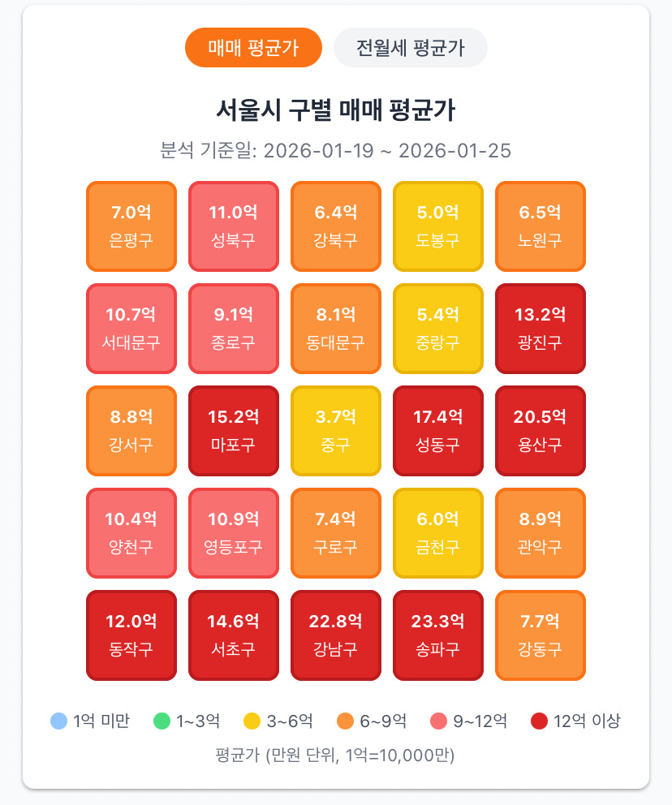Click the 영등포구 10.9억 tile
672x805 pixels.
click(x=234, y=533)
